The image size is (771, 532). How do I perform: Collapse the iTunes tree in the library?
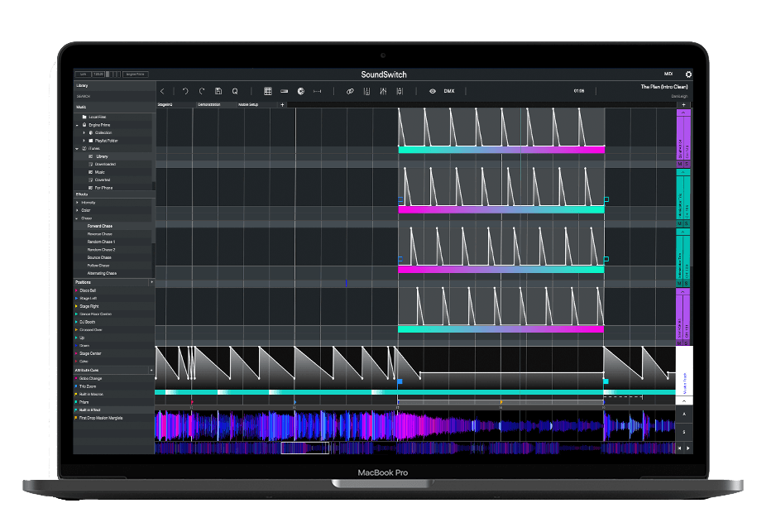point(79,148)
